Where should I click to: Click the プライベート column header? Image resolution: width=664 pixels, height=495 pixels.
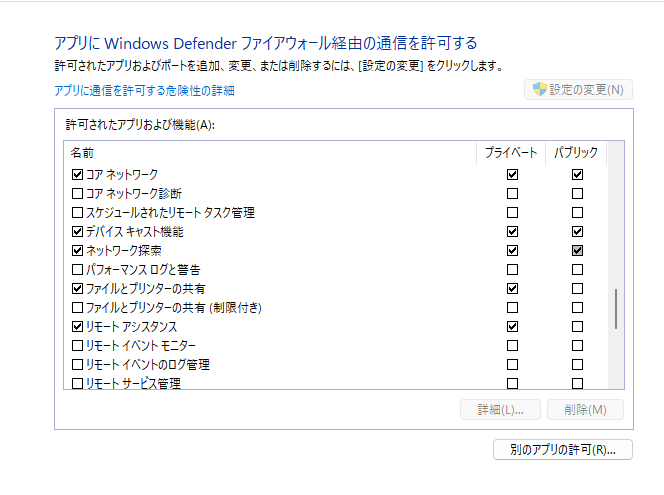point(510,152)
